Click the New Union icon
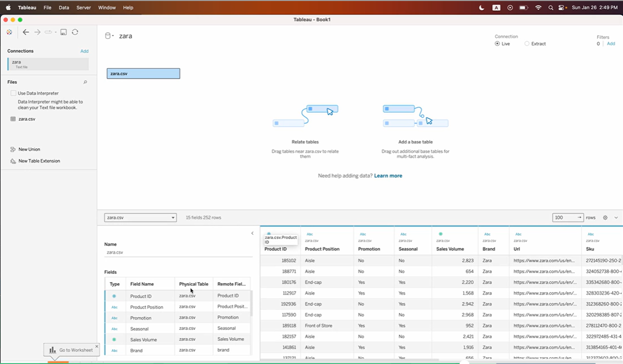The image size is (623, 364). click(13, 149)
